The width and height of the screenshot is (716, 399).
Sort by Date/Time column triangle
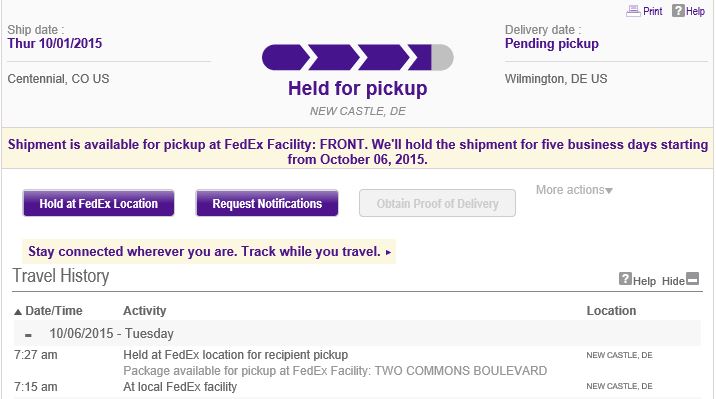tap(18, 312)
